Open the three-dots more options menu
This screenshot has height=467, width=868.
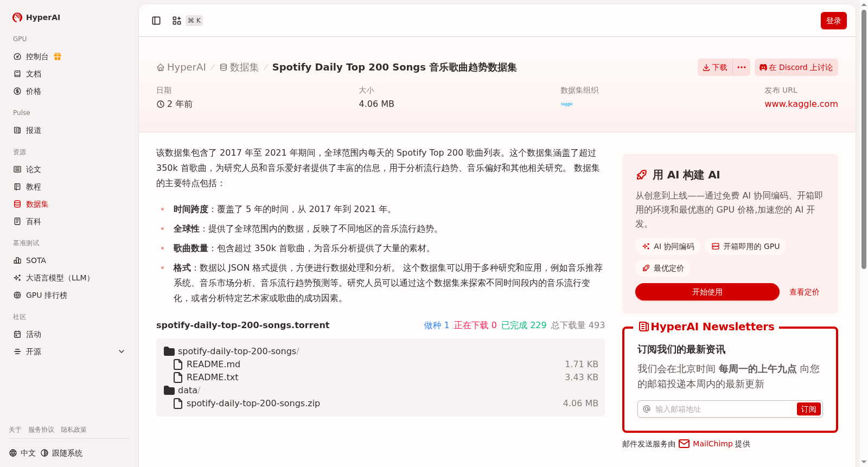[x=742, y=67]
